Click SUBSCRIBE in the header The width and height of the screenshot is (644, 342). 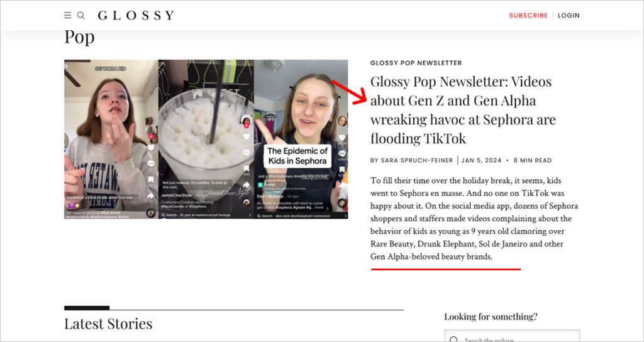528,16
